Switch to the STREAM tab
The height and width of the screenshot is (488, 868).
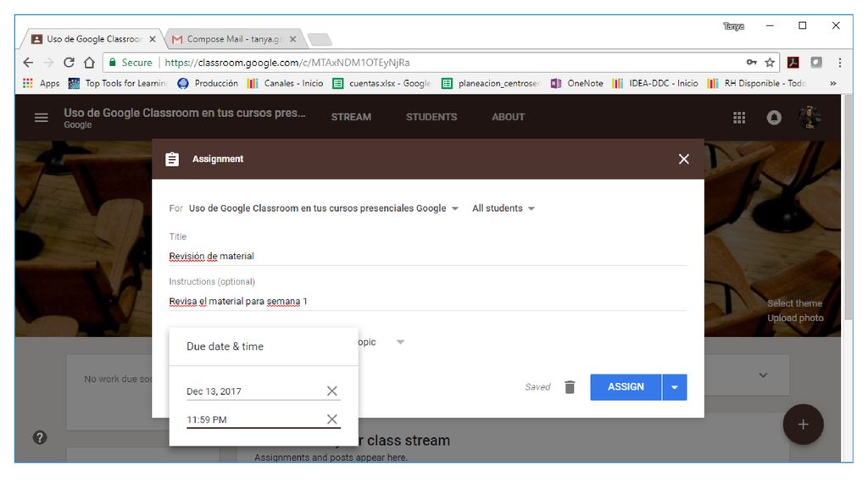(351, 117)
